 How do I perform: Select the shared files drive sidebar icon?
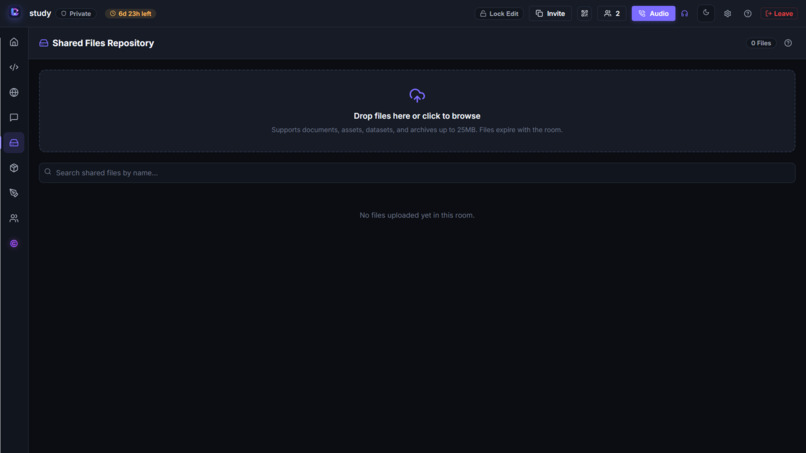click(14, 143)
